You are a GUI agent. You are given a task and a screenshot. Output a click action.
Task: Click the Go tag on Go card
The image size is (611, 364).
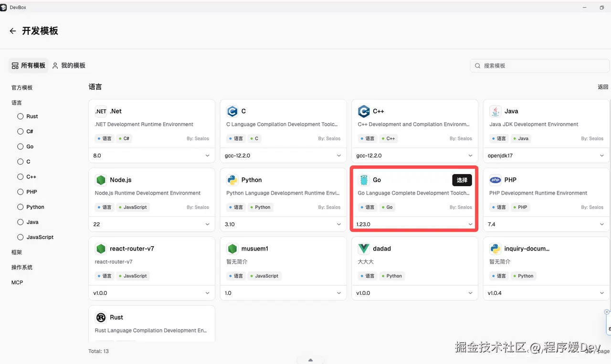point(387,207)
